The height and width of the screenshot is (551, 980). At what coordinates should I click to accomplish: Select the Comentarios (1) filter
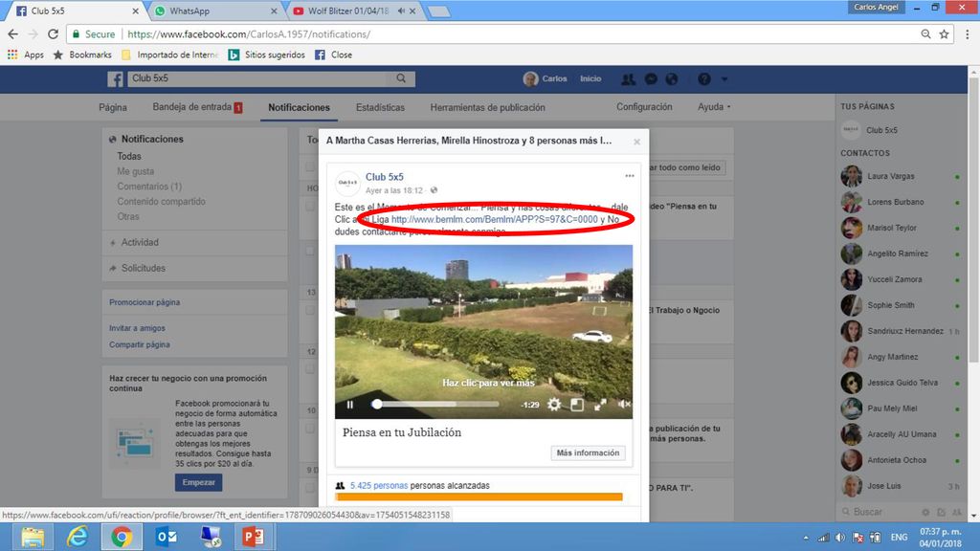tap(149, 187)
